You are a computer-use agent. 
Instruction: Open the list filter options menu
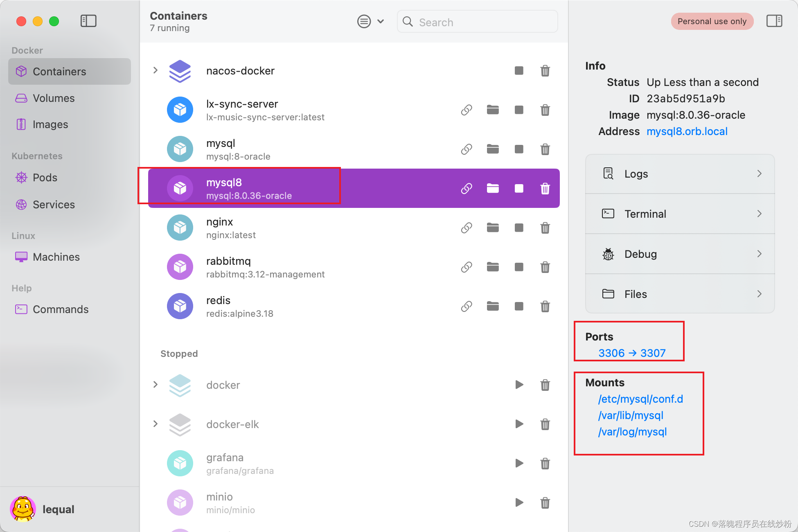click(370, 21)
